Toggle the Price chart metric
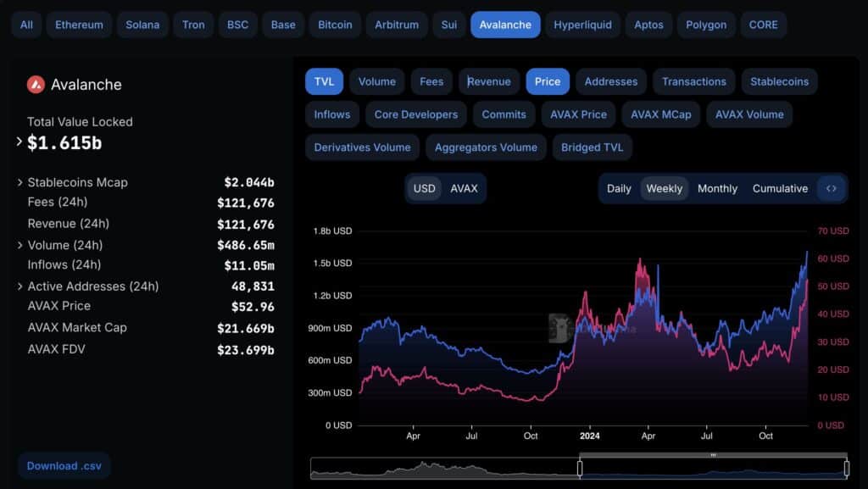Viewport: 868px width, 489px height. coord(548,81)
